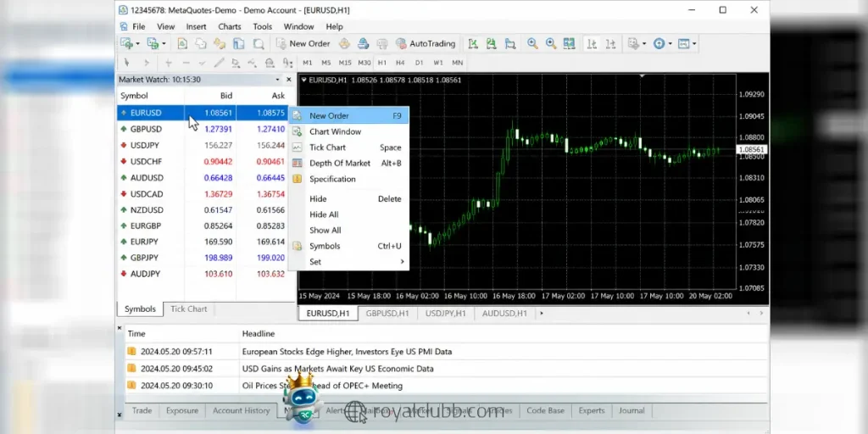This screenshot has height=434, width=868.
Task: Select the crosshair tool
Action: coord(146,63)
